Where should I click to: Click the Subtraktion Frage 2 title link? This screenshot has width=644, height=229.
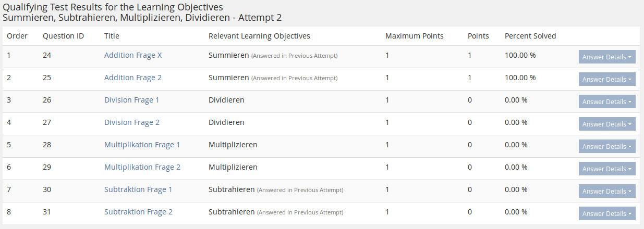tap(138, 212)
